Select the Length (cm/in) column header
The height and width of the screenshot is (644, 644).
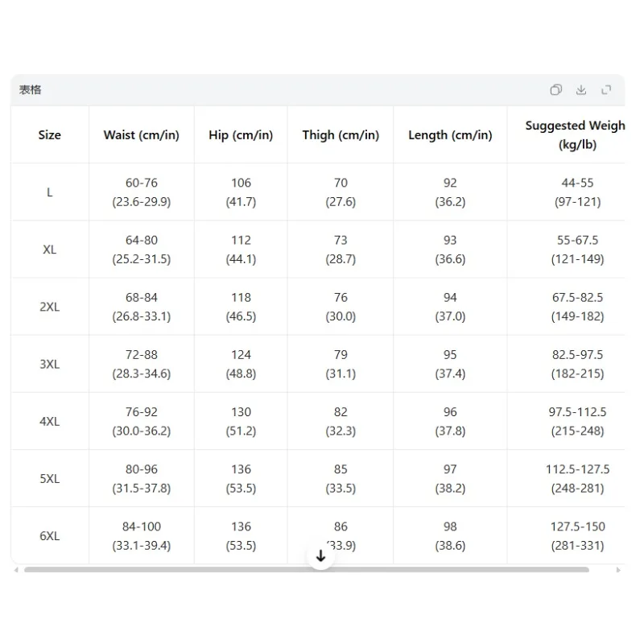(450, 134)
